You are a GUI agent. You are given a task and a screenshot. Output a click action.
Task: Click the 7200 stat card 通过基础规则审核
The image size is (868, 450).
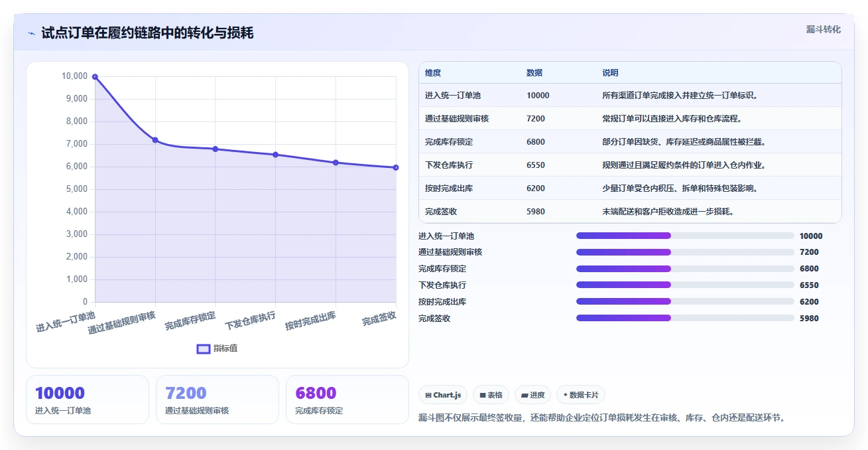point(217,400)
